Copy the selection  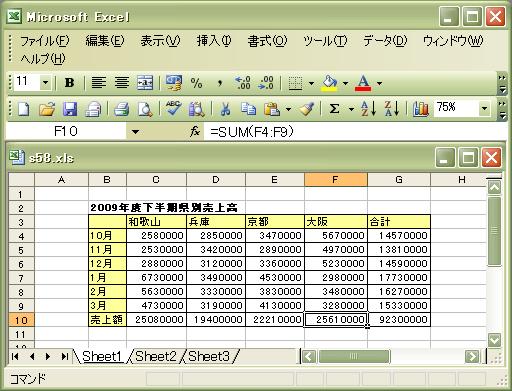[248, 109]
